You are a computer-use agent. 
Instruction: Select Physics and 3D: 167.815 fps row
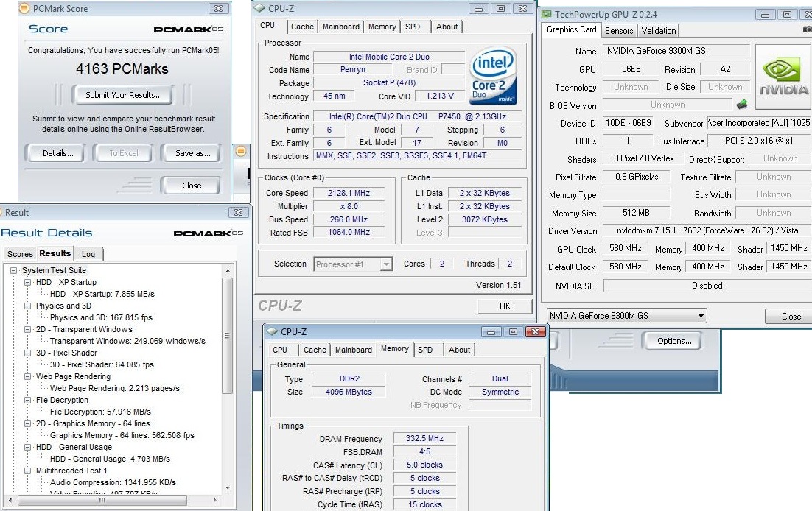pyautogui.click(x=101, y=317)
